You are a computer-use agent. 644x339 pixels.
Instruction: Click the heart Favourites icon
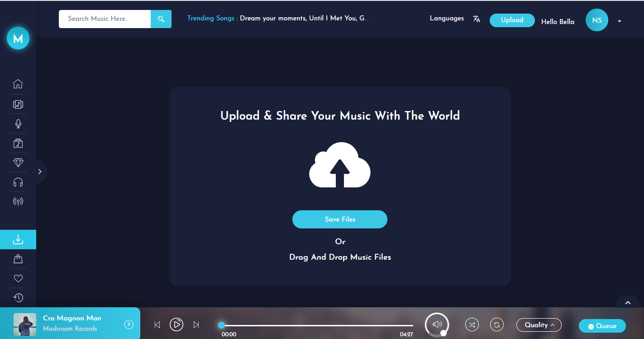click(x=18, y=278)
